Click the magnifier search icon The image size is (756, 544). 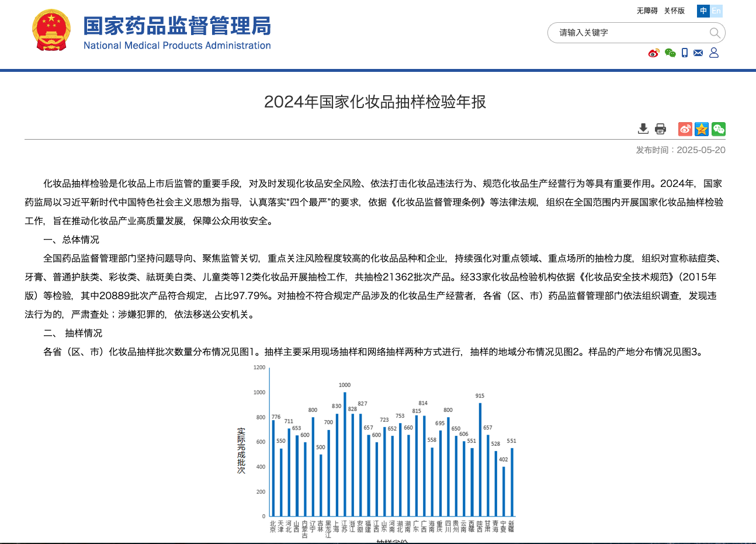[x=715, y=33]
